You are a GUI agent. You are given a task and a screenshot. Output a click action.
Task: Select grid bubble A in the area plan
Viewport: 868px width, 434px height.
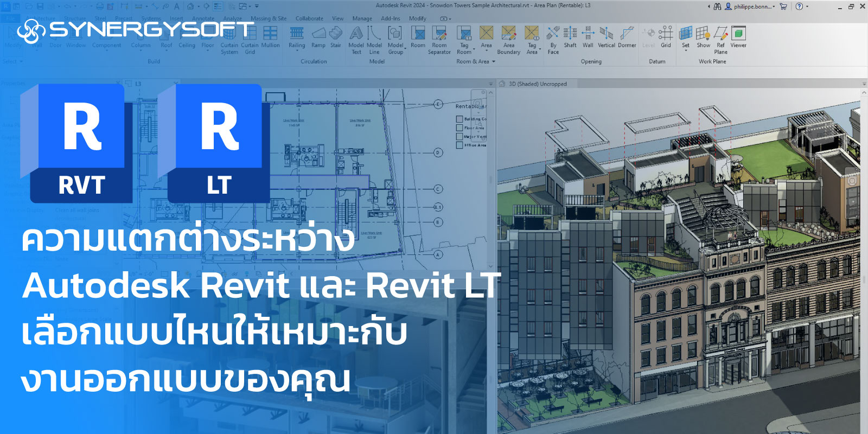(x=438, y=254)
